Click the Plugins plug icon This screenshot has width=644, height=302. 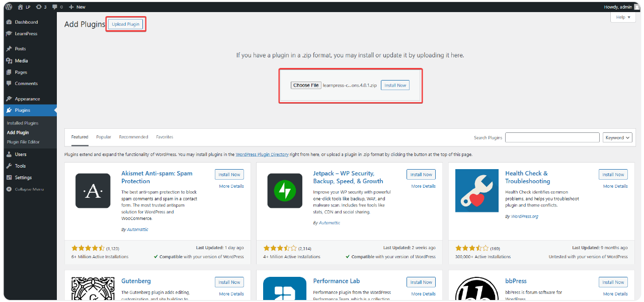[x=9, y=110]
